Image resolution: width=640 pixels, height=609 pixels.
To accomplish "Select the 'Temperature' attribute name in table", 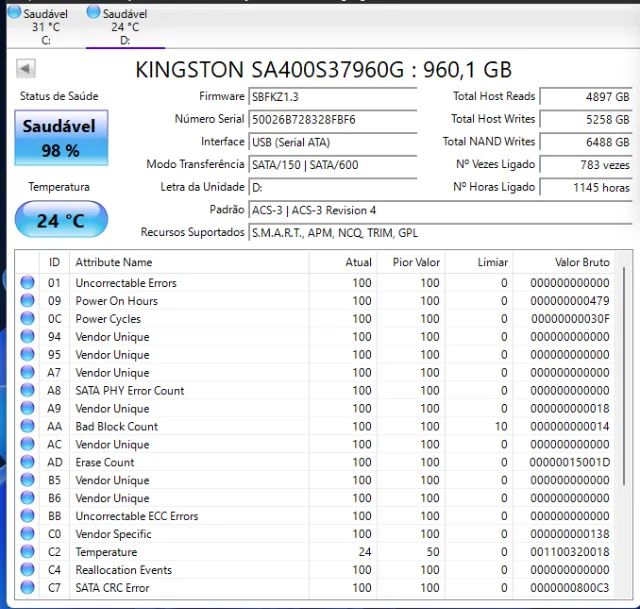I will pyautogui.click(x=106, y=552).
